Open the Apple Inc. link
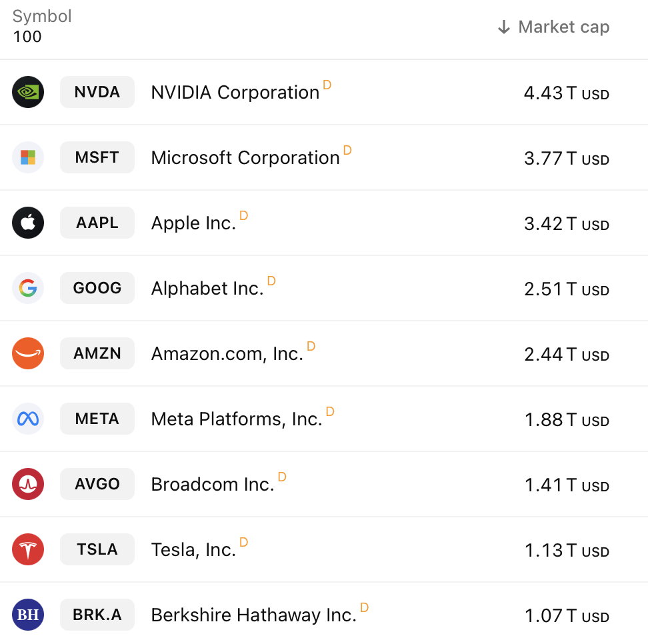 (x=193, y=223)
